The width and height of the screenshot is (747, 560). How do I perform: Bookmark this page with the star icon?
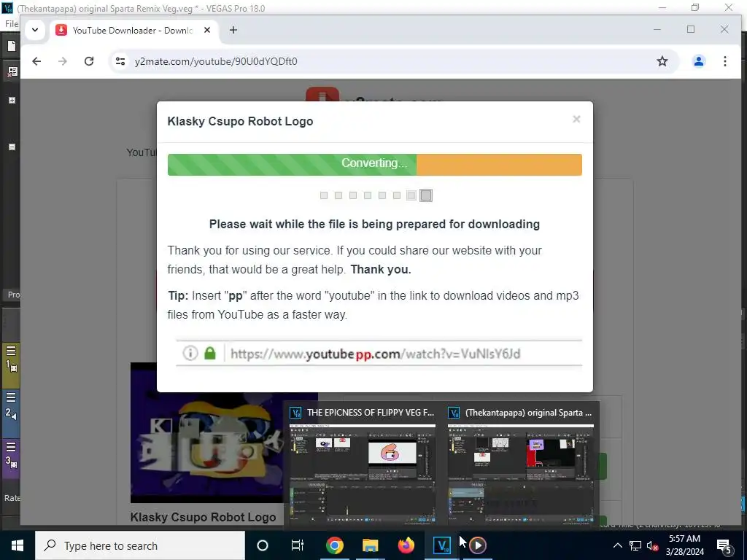pos(662,61)
